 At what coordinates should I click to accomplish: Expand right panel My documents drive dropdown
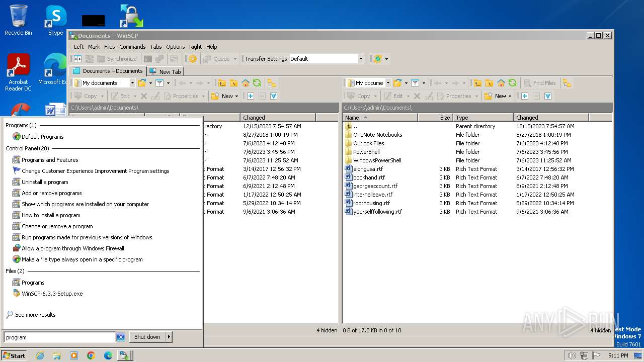pos(388,83)
